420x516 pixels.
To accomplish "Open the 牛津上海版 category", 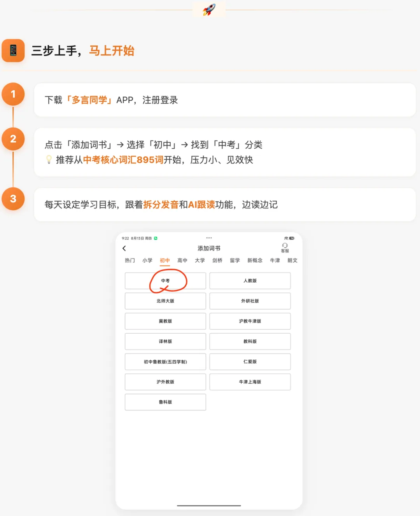I will point(250,382).
